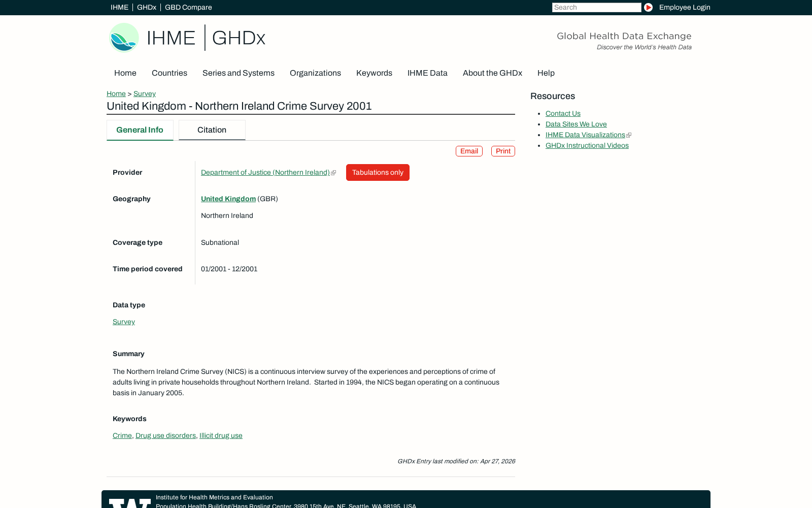Click the page title United Kingdom - Northern Ireland Crime Survey 2001

coord(239,106)
